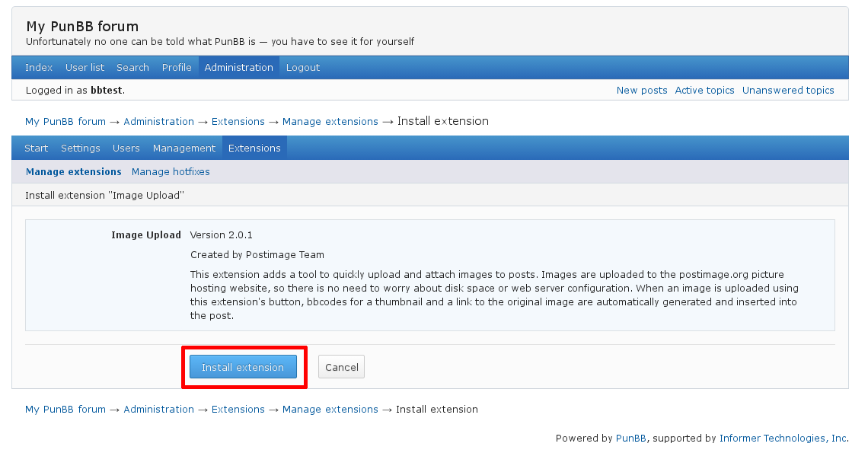This screenshot has height=453, width=868.
Task: Select the Extensions admin tab
Action: point(254,148)
